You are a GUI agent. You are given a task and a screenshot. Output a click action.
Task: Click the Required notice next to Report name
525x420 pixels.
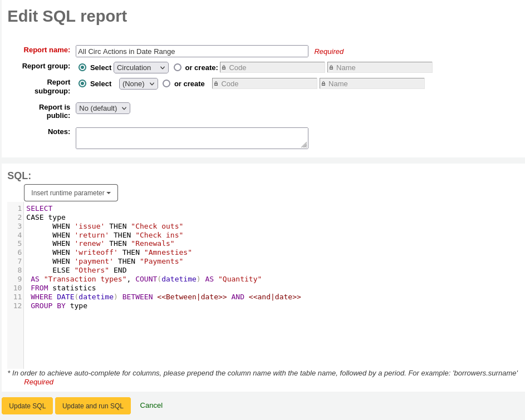point(329,51)
